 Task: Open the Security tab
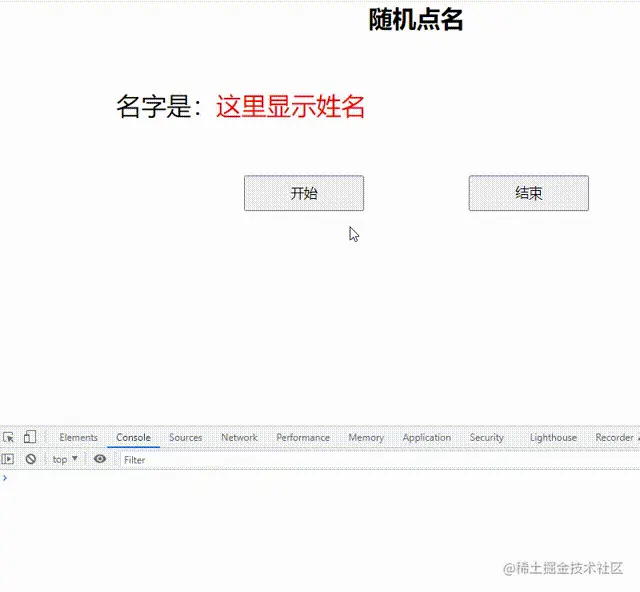pyautogui.click(x=487, y=437)
